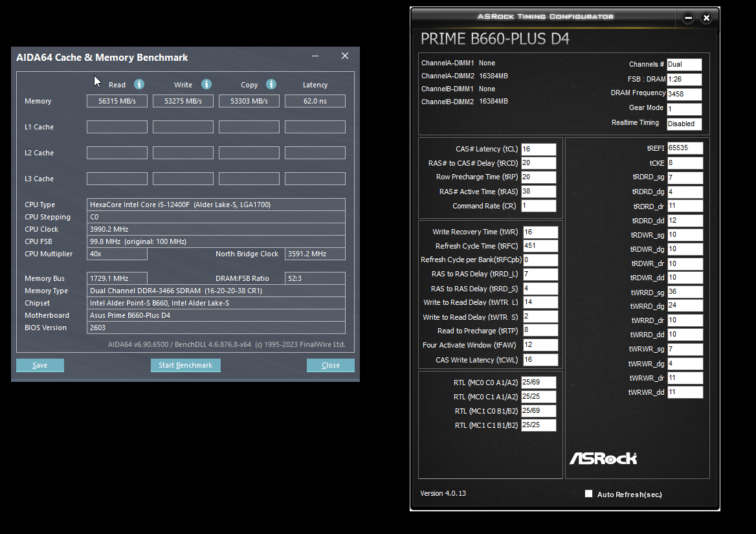The width and height of the screenshot is (756, 534).
Task: Click the ChannelB-DIMM2 16384MB entry
Action: [x=465, y=102]
